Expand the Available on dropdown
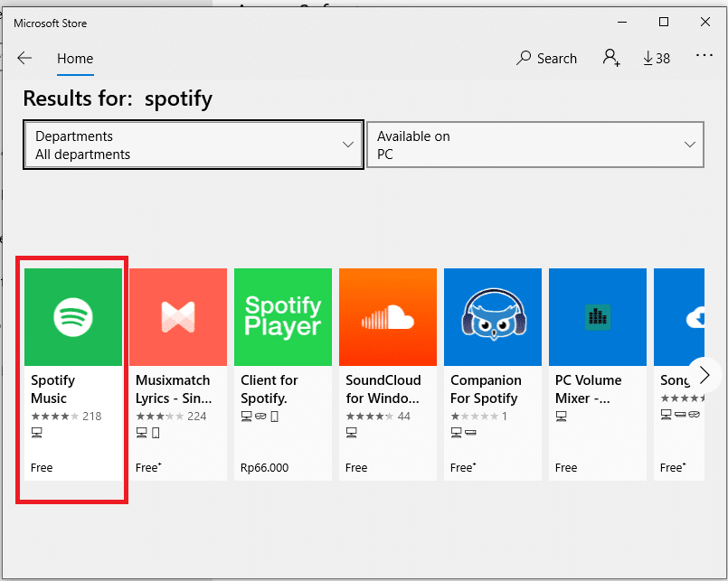Screen dimensions: 728x581 click(535, 145)
